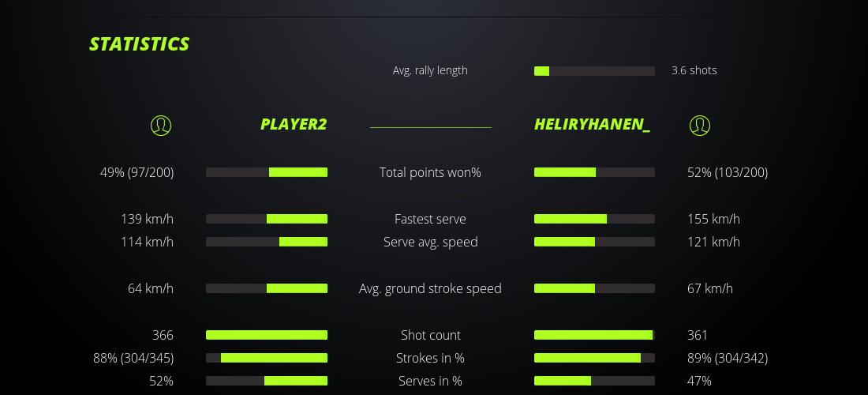
Task: Click HELIRYHANEN_'s Strokes in % bar
Action: click(x=594, y=358)
